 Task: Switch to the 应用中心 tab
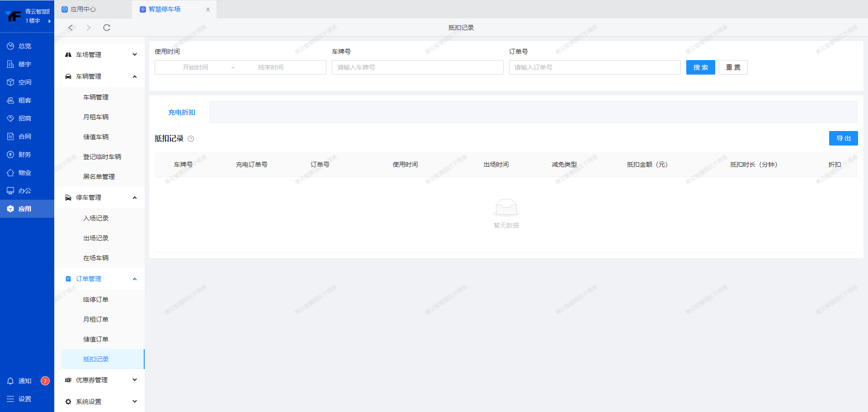point(84,9)
